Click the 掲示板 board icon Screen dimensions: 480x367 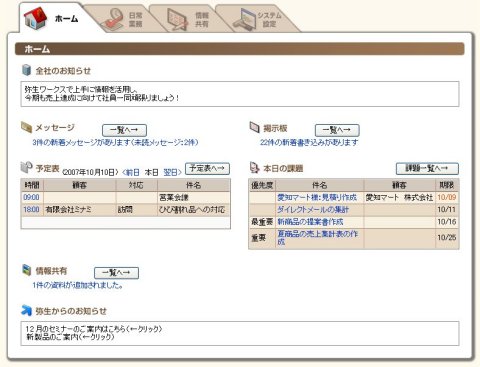(254, 127)
